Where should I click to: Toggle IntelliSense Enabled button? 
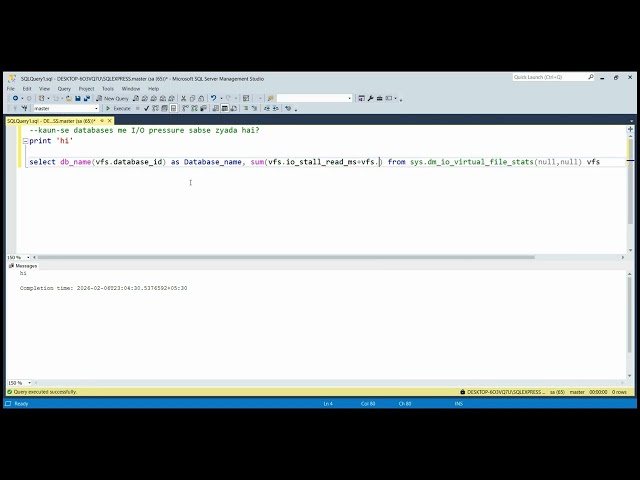point(173,109)
